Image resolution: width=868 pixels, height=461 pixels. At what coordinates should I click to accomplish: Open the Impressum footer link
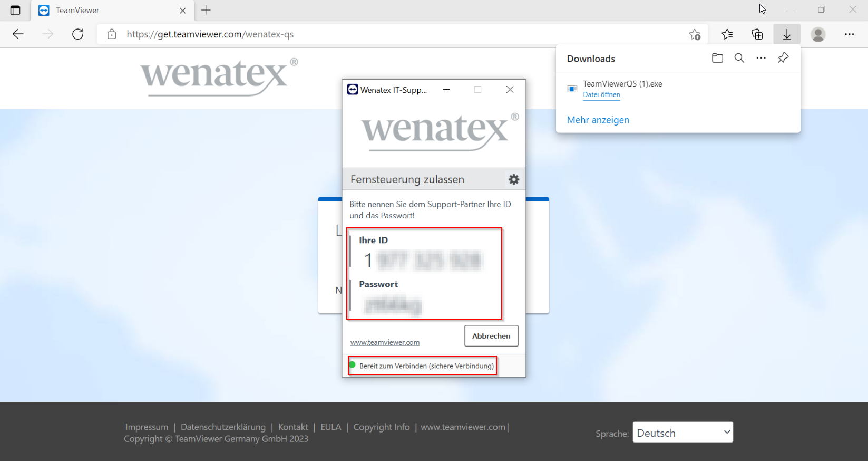click(147, 427)
